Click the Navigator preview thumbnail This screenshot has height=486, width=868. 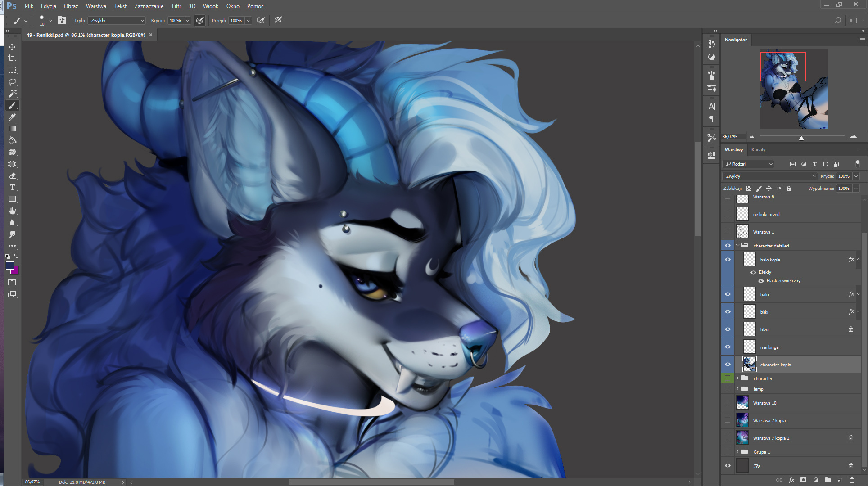point(794,89)
